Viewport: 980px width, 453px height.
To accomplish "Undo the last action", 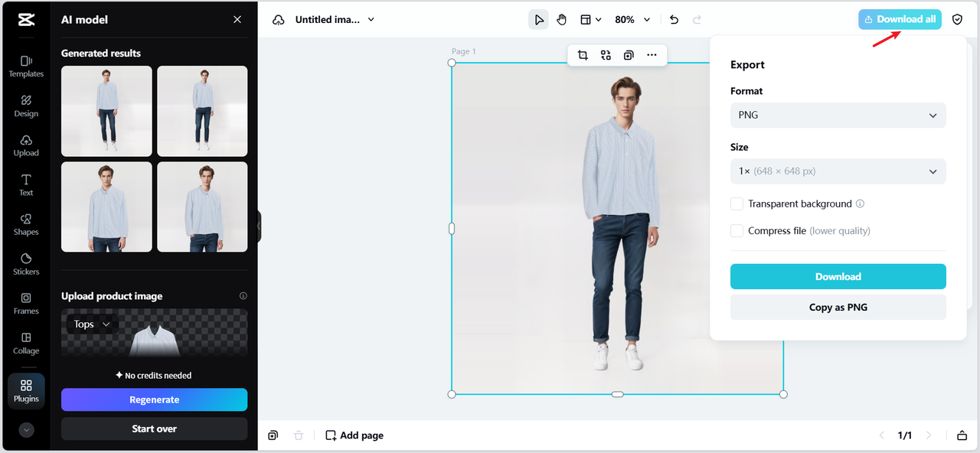I will (x=674, y=20).
